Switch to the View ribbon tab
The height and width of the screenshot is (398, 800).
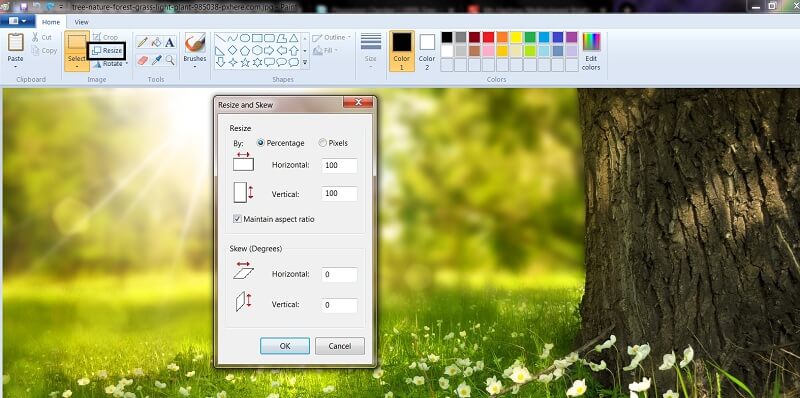point(81,22)
